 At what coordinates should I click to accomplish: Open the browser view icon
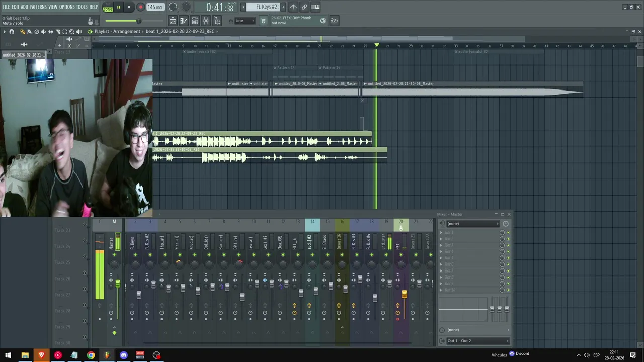(217, 21)
